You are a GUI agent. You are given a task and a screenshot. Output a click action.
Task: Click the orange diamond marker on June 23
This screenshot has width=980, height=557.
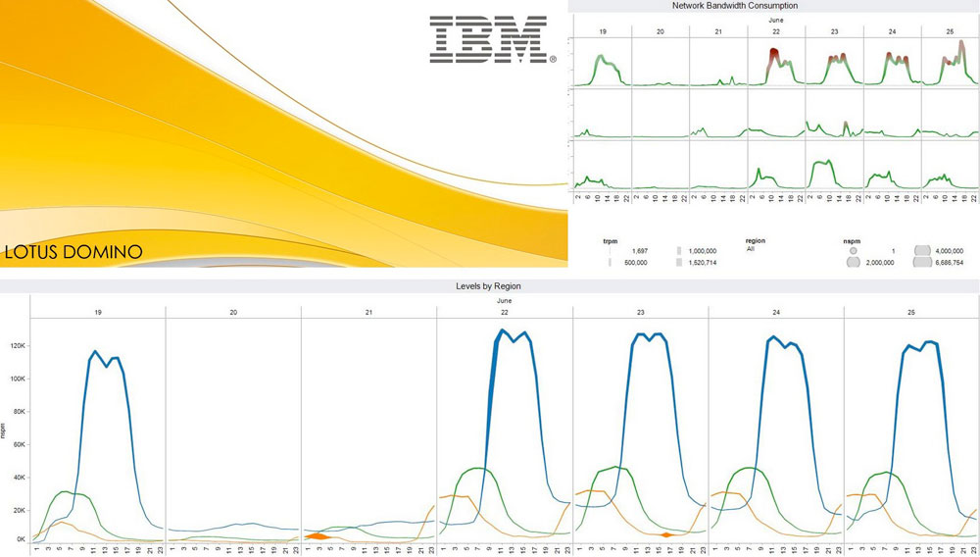(666, 534)
